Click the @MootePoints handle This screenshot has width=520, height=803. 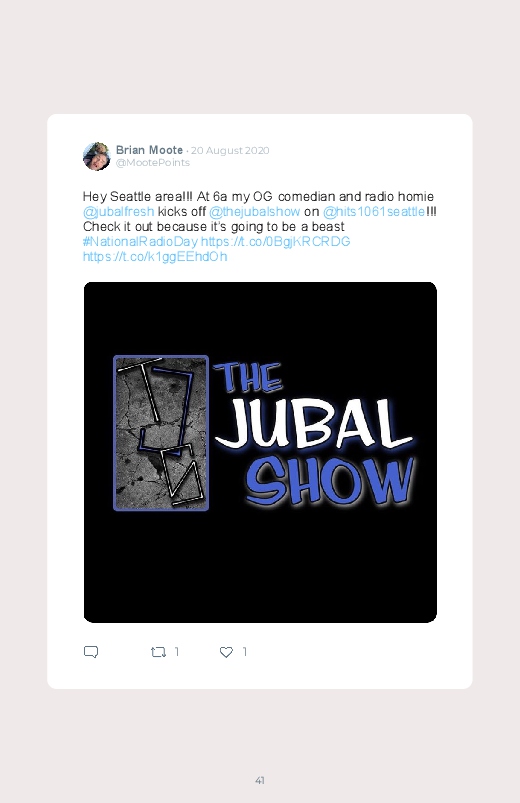[x=153, y=162]
